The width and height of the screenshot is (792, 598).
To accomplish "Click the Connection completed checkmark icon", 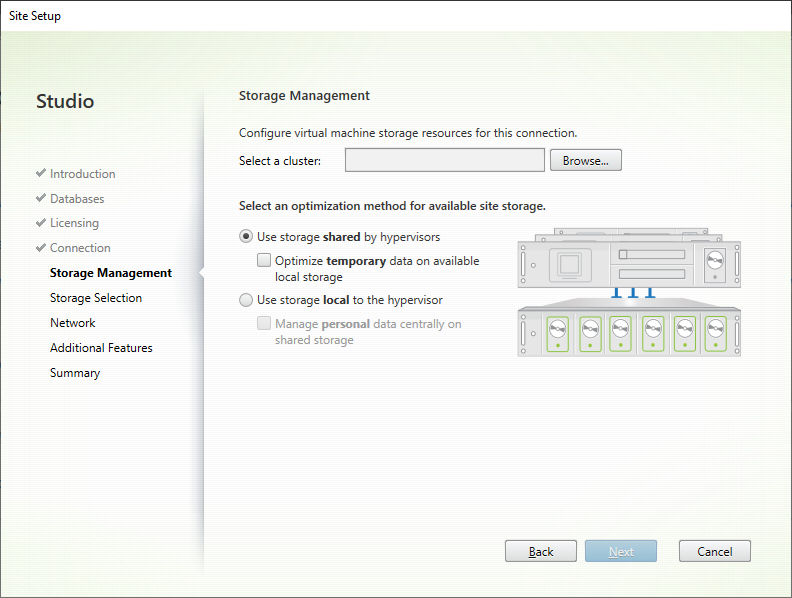I will pyautogui.click(x=41, y=247).
